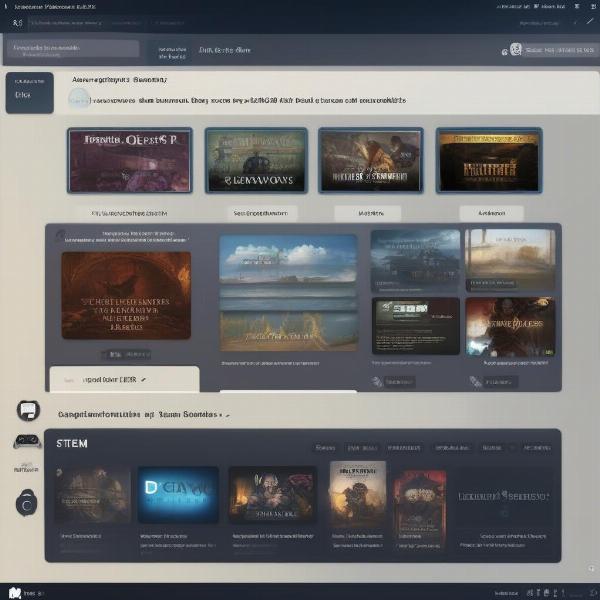600x600 pixels.
Task: Open the black and gold title banner
Action: point(489,160)
